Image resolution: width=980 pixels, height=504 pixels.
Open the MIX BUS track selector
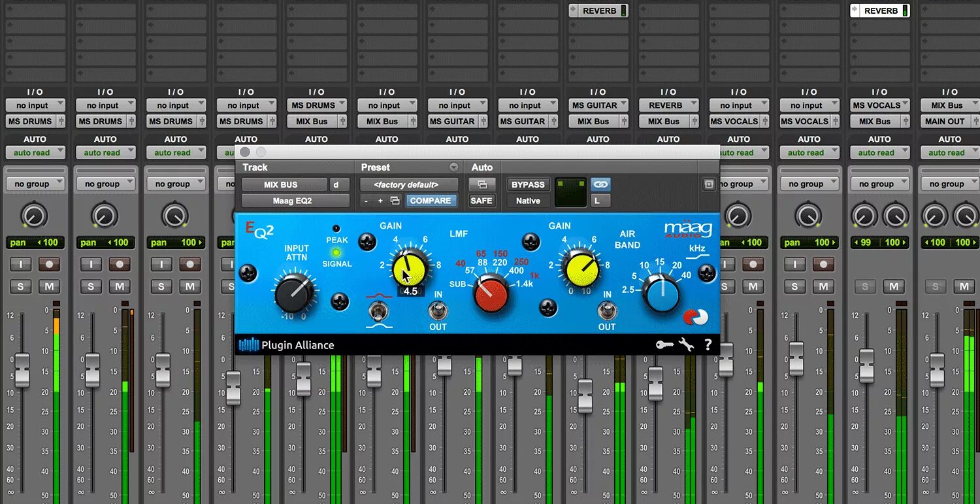pos(284,185)
